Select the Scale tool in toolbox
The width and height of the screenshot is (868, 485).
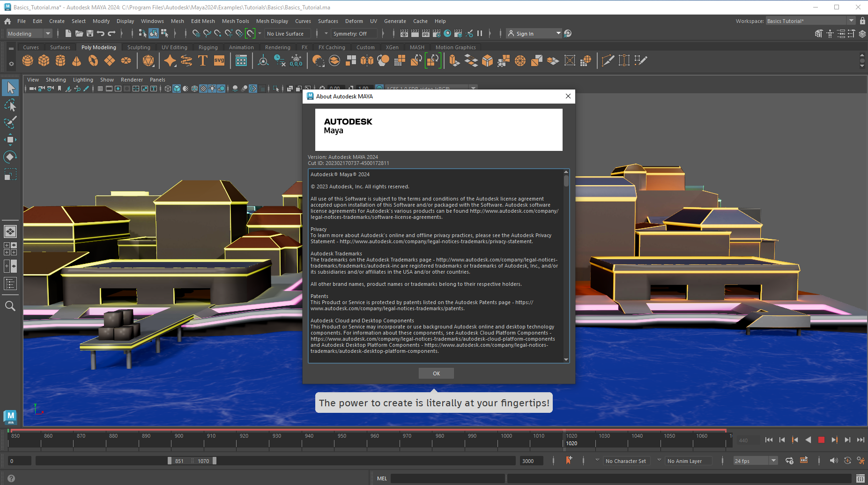(10, 174)
